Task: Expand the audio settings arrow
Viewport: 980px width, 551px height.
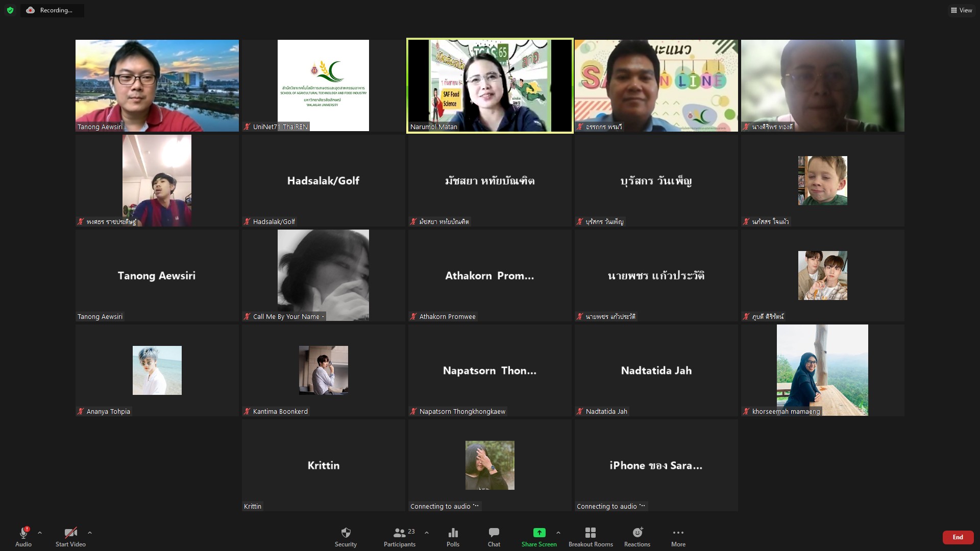Action: [x=40, y=533]
